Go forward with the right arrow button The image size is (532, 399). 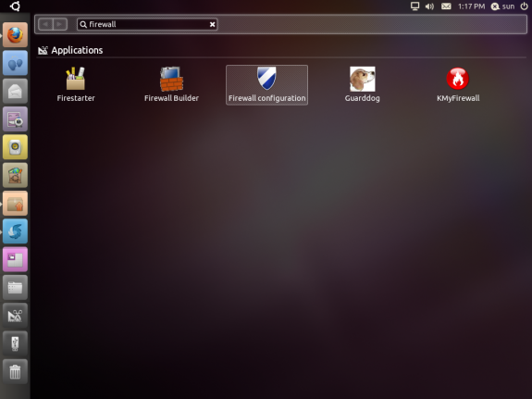(60, 24)
